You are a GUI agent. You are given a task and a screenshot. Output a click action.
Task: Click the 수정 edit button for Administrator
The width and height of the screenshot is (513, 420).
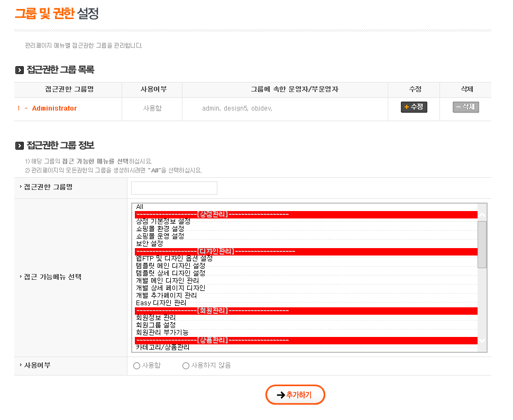coord(414,107)
